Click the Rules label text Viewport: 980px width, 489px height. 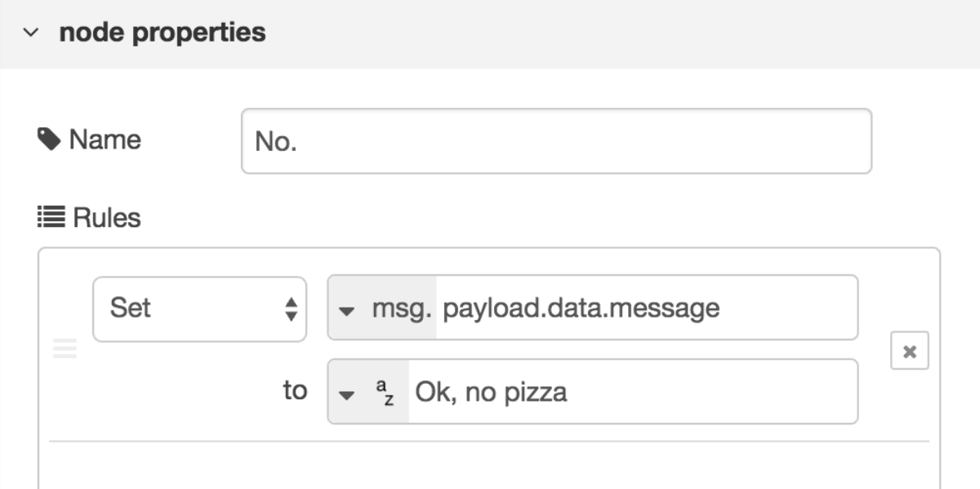click(107, 218)
